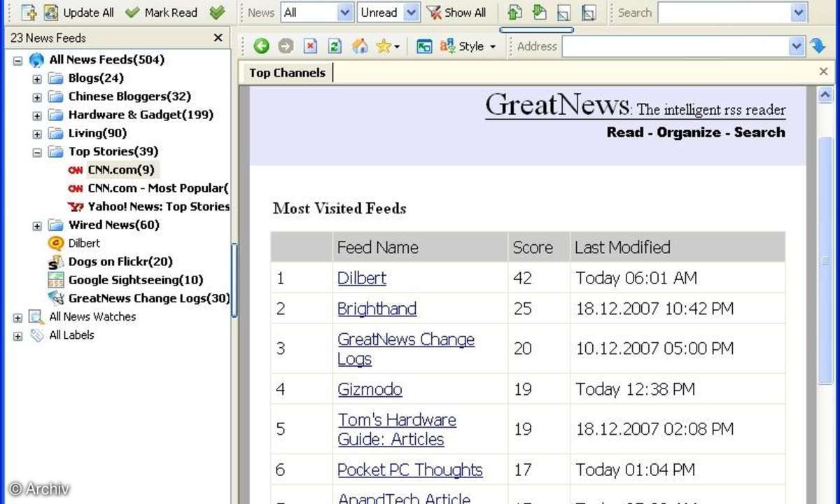
Task: Click the All Labels tag icon
Action: (36, 335)
